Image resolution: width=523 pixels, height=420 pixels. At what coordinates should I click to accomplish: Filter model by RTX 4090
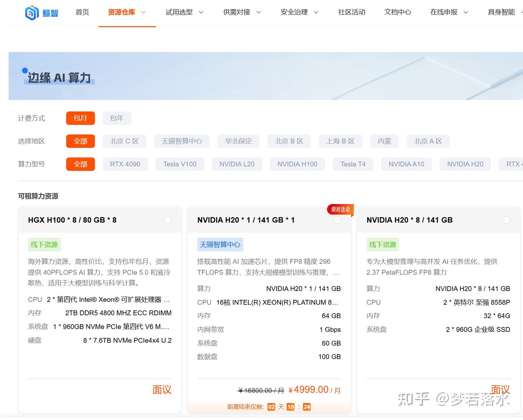click(x=125, y=164)
